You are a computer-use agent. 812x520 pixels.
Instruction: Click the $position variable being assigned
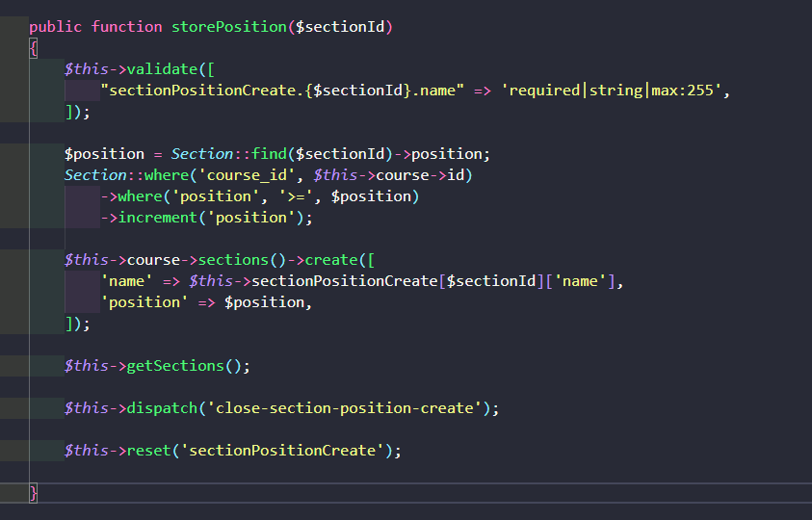point(105,154)
